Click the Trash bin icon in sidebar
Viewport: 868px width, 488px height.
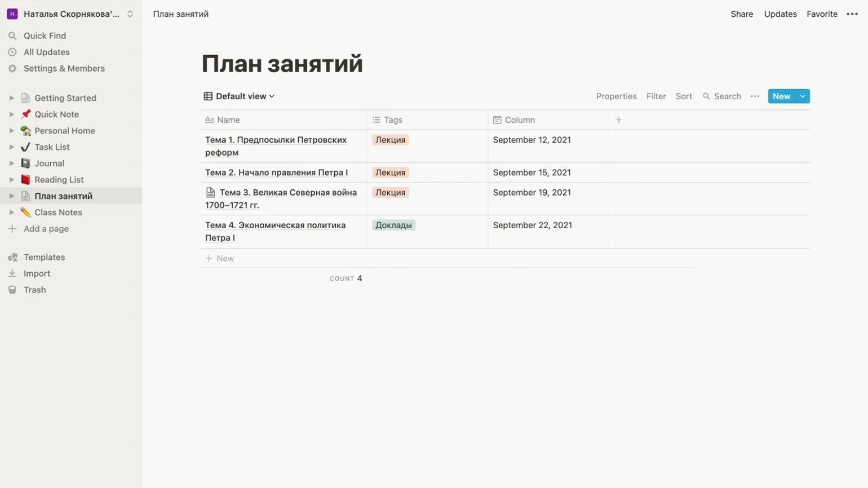[12, 290]
